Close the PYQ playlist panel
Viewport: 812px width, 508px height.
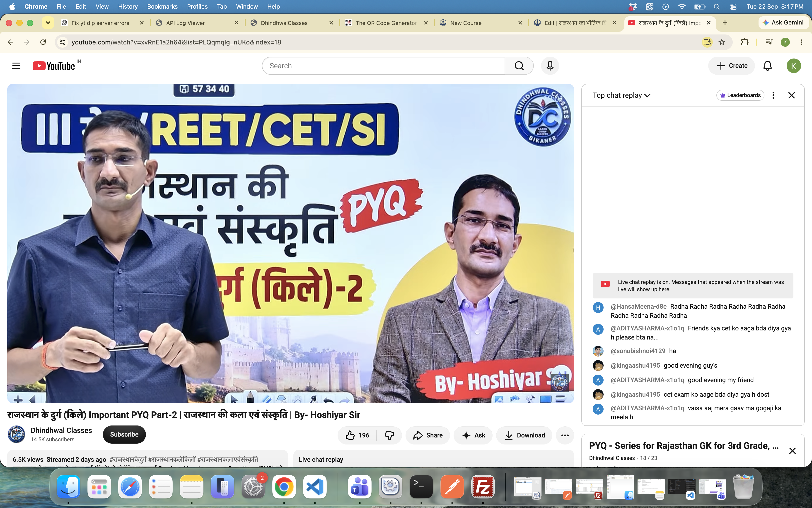coord(792,451)
